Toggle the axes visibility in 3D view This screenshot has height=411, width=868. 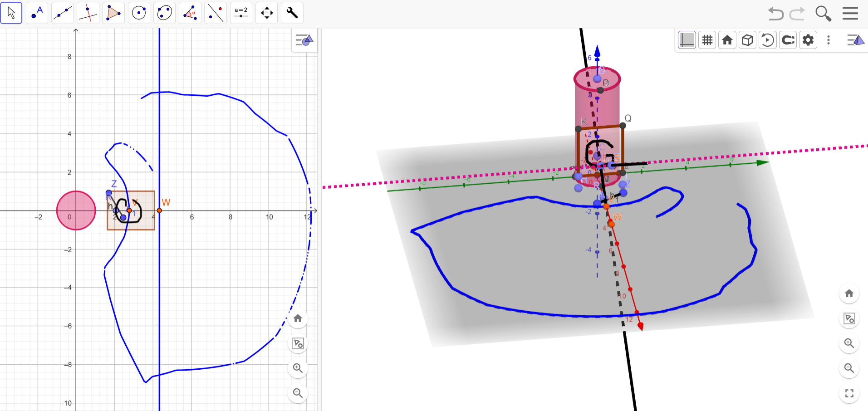[x=687, y=40]
